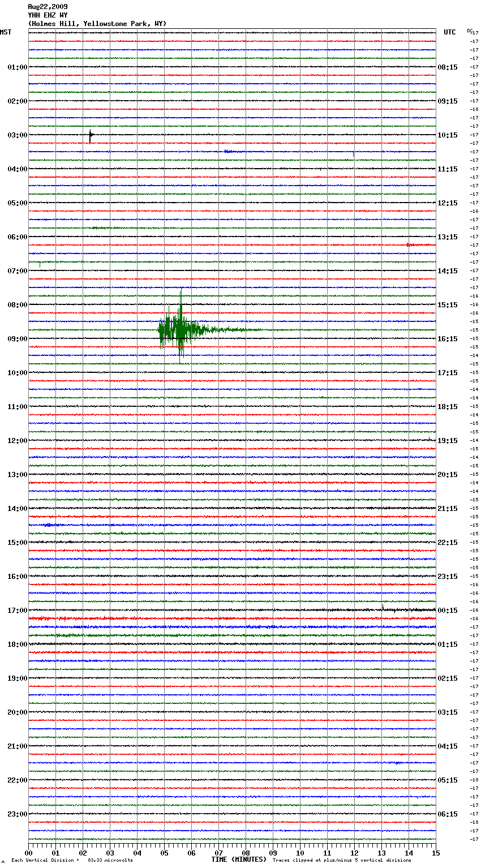Click the 13:15 UTC time label

coord(448,237)
